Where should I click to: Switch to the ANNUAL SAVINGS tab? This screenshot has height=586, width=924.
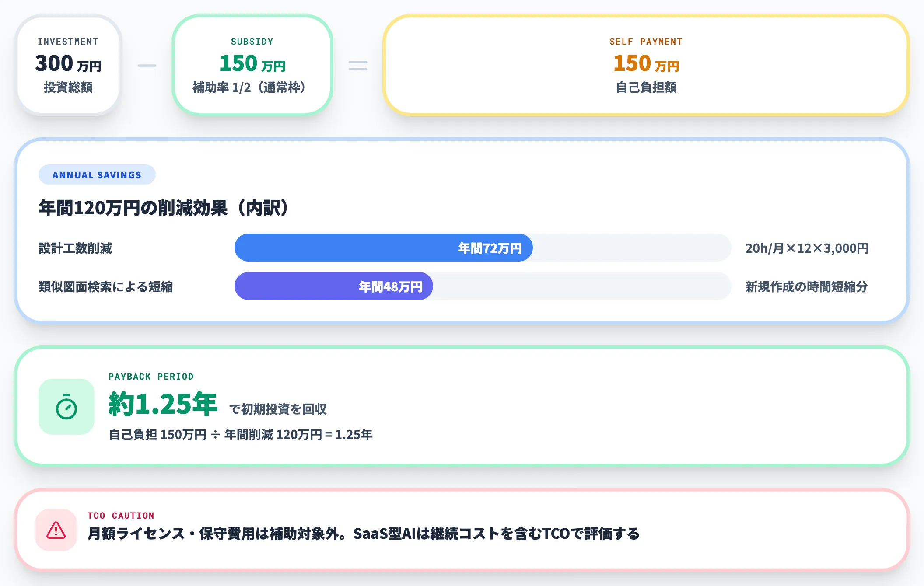click(x=97, y=175)
